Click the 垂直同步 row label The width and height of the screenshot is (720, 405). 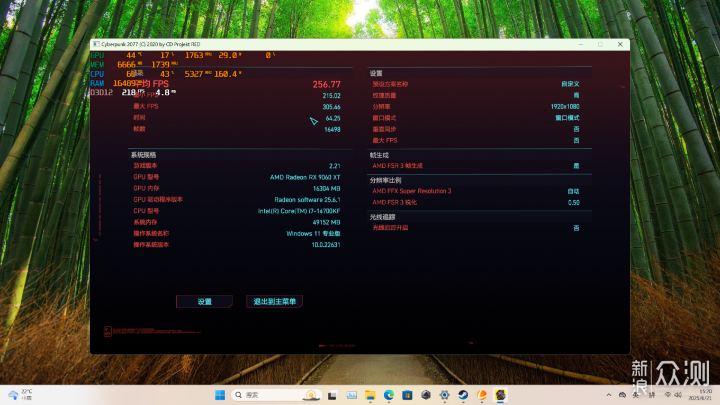pos(384,129)
